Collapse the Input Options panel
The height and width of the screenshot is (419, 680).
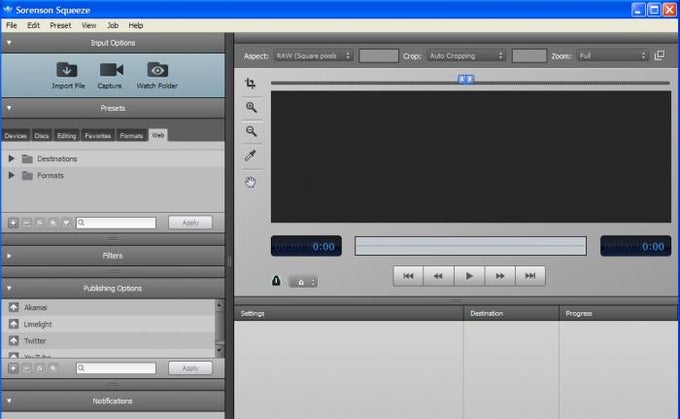(x=9, y=43)
